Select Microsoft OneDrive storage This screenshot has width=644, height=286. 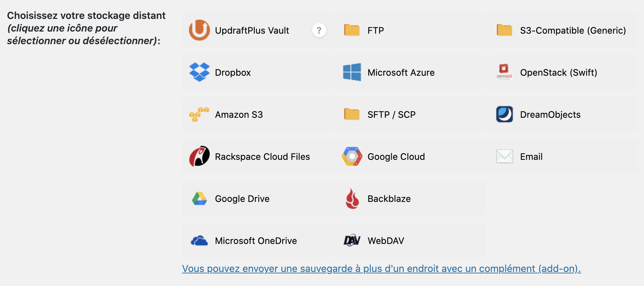tap(199, 240)
